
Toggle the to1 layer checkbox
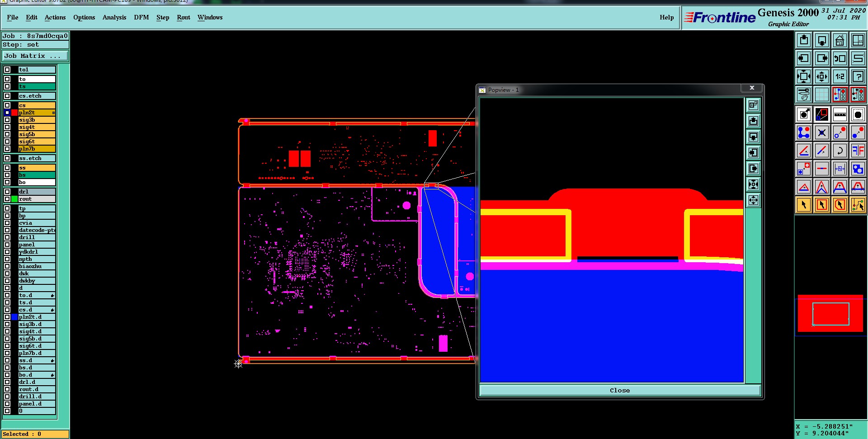pyautogui.click(x=7, y=70)
